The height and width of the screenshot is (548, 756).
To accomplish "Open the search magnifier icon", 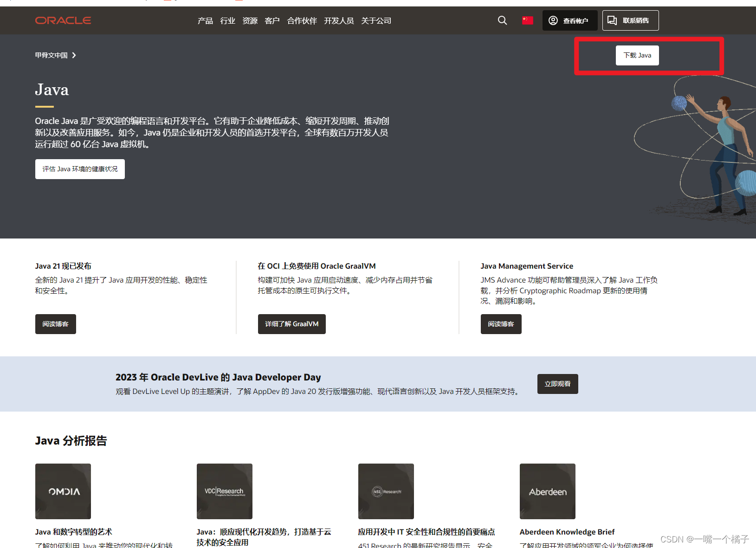I will pyautogui.click(x=502, y=20).
